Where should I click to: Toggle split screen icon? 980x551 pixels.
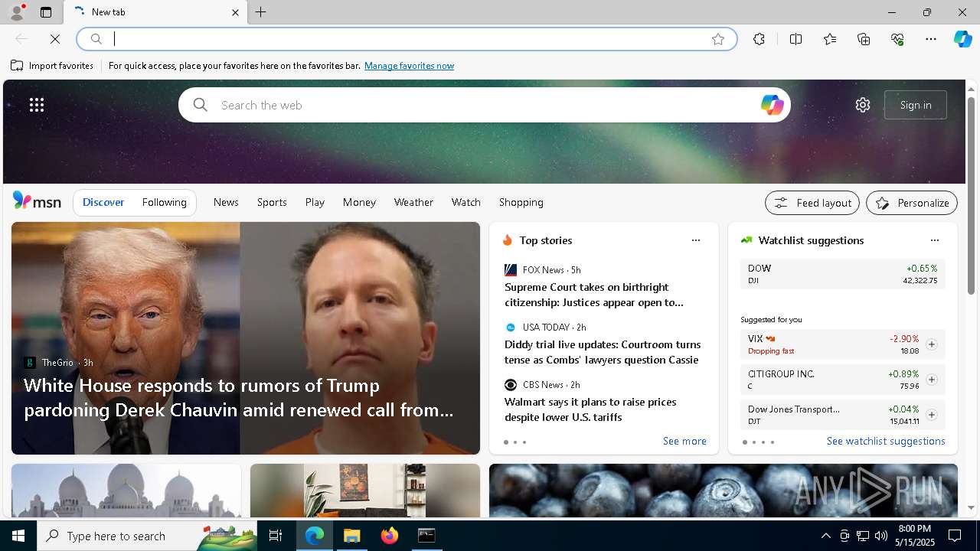(796, 39)
